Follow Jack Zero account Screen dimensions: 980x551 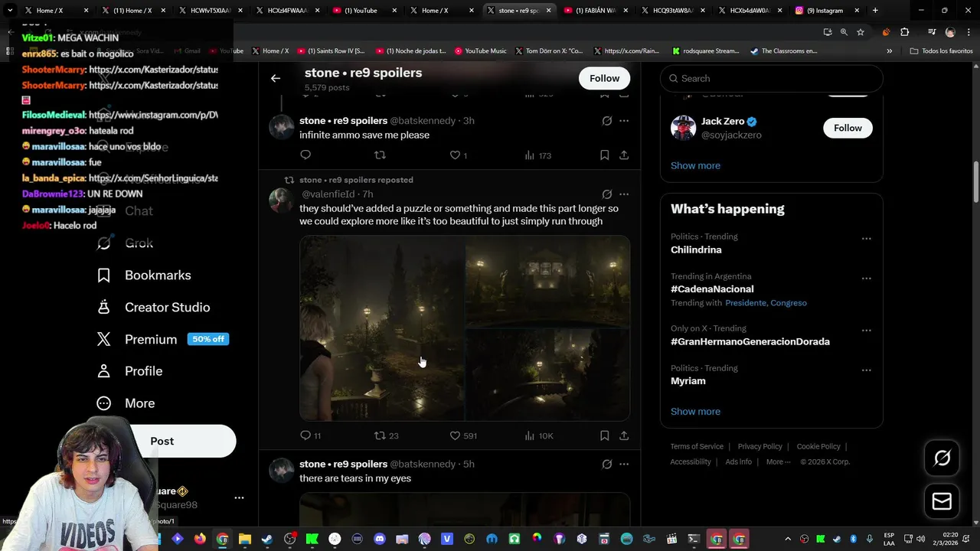[x=848, y=128]
